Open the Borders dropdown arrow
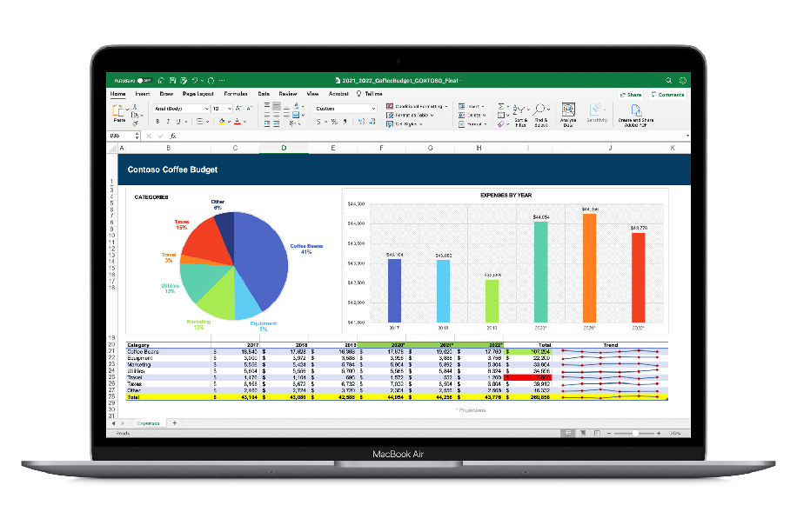The image size is (797, 532). coord(207,122)
